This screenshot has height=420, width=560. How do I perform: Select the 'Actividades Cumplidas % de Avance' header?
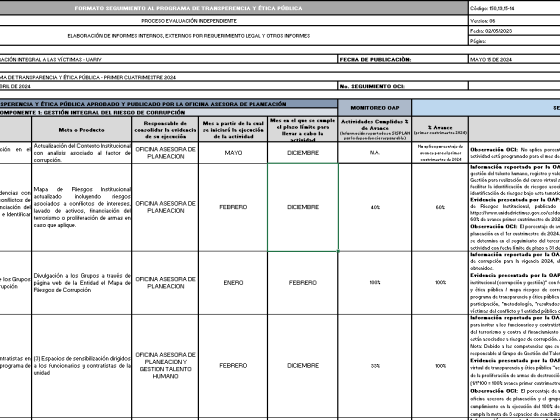coord(375,130)
